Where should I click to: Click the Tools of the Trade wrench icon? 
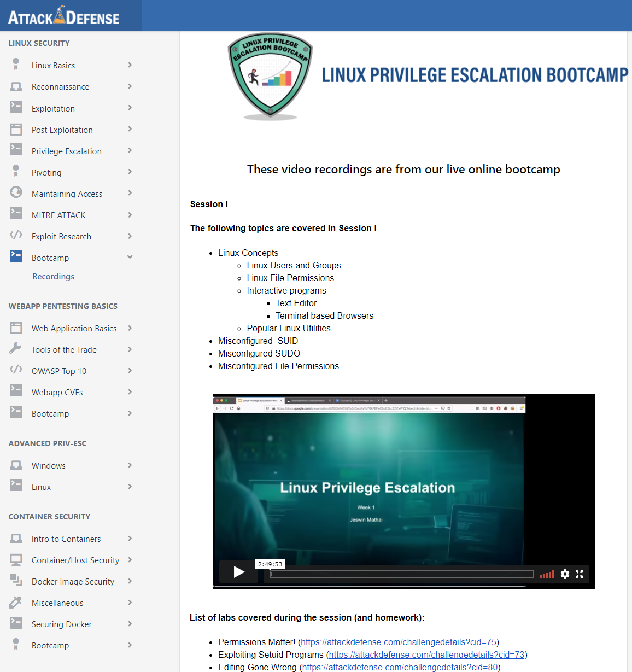16,348
